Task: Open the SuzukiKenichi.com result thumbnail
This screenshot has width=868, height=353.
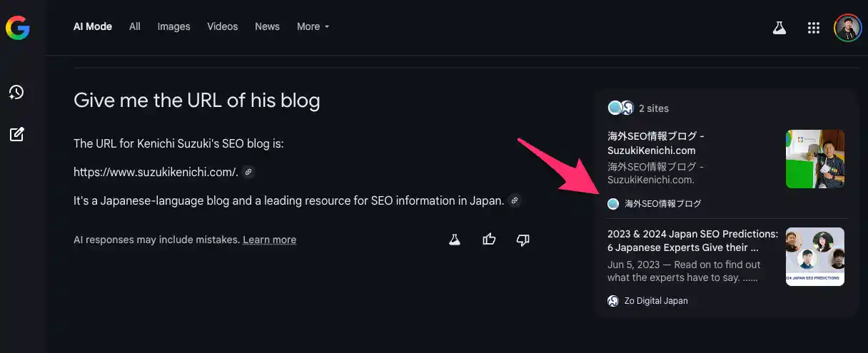Action: (815, 159)
